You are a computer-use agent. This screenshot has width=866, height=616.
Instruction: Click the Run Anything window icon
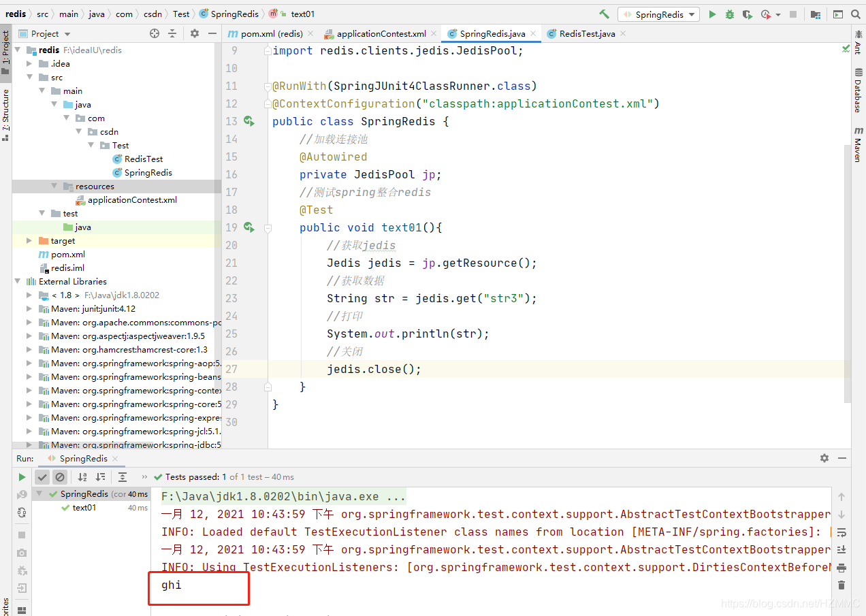(837, 14)
